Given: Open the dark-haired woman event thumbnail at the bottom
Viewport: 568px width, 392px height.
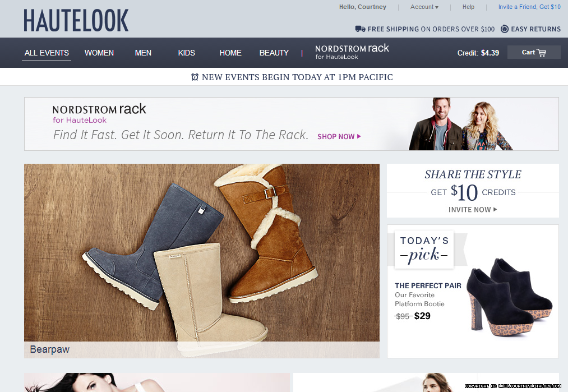Looking at the screenshot, I should tap(157, 382).
